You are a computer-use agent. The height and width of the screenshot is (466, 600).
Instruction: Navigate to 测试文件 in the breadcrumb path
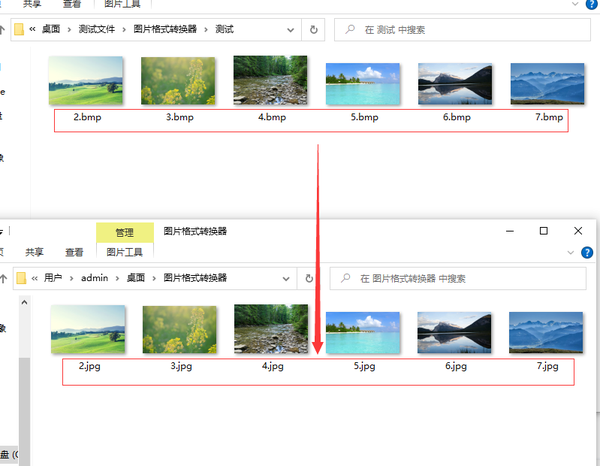tap(96, 30)
